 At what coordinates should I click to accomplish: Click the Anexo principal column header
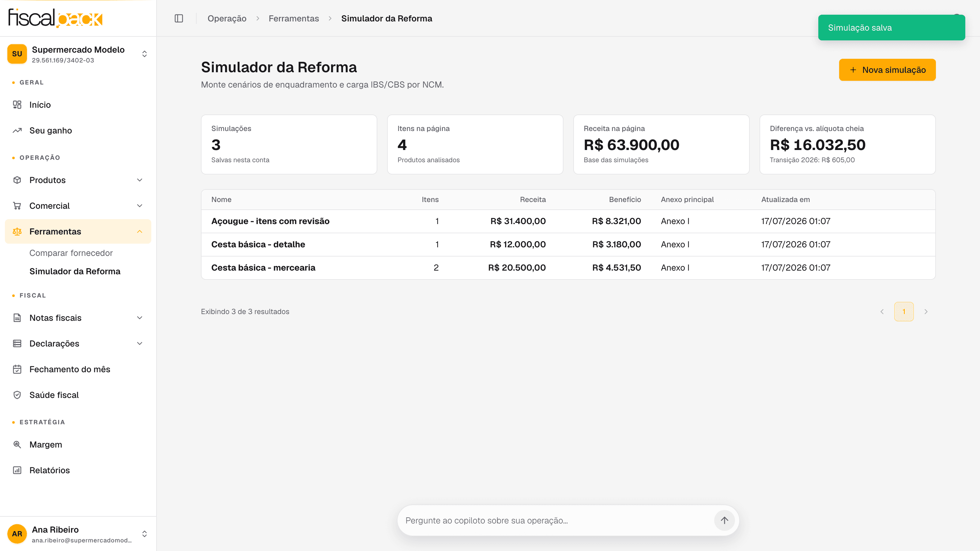[687, 200]
